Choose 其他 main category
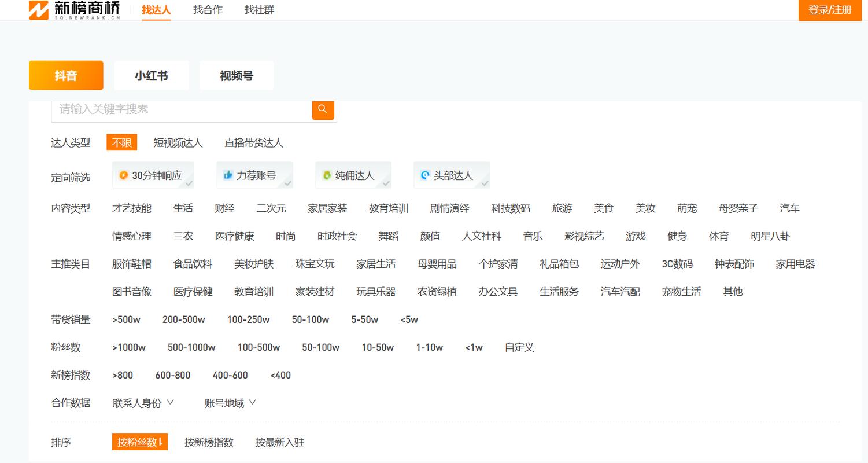868x463 pixels. coord(733,292)
